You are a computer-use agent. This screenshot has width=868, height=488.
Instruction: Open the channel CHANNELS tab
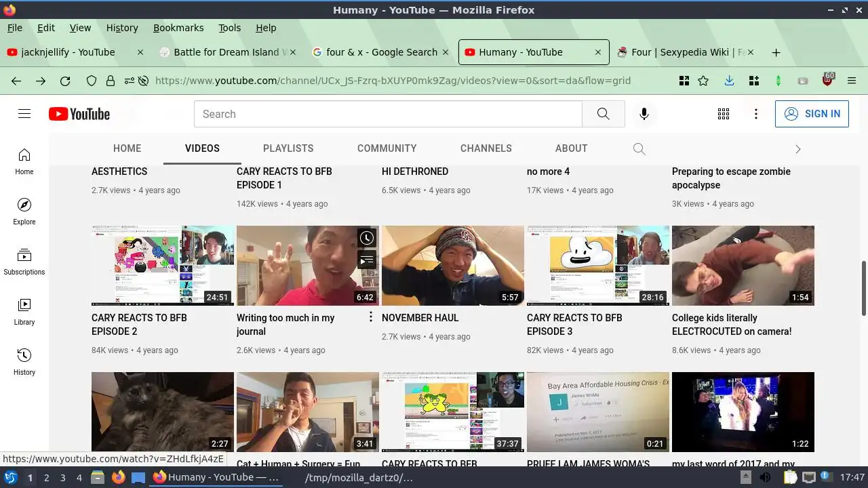486,148
